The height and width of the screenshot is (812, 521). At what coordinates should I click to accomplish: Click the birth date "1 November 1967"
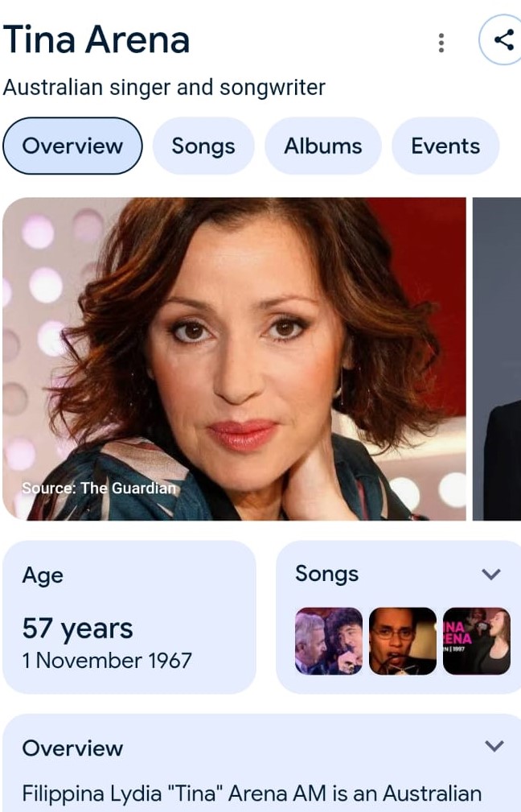[x=107, y=661]
